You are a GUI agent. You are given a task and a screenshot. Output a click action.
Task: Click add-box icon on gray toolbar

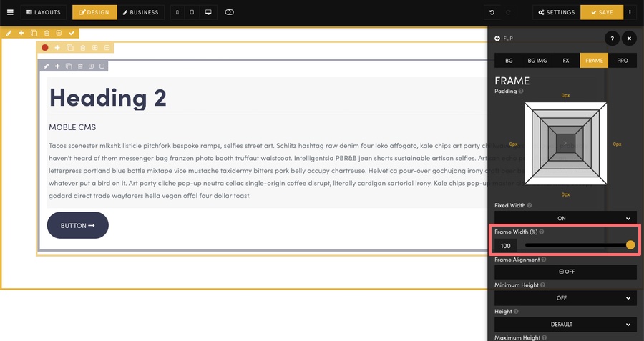pos(91,66)
